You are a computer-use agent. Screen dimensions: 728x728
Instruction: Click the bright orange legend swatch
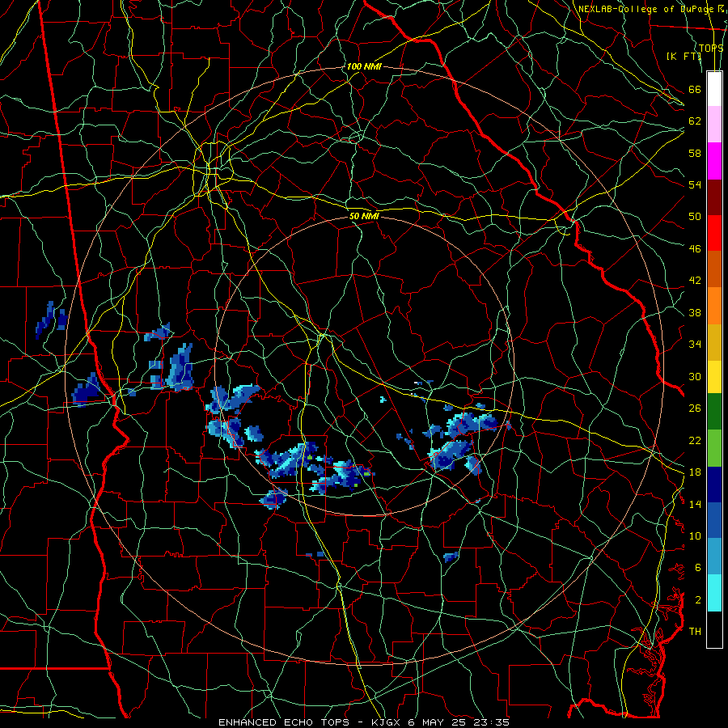714,306
